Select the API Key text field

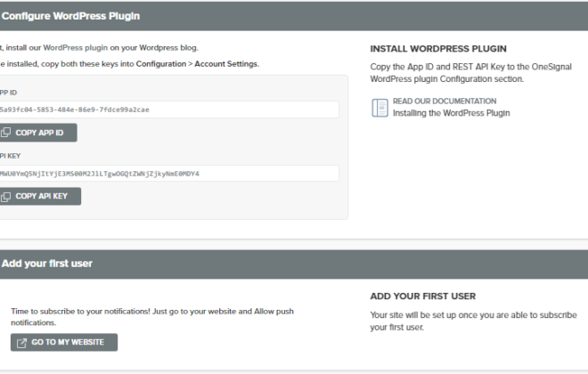169,174
